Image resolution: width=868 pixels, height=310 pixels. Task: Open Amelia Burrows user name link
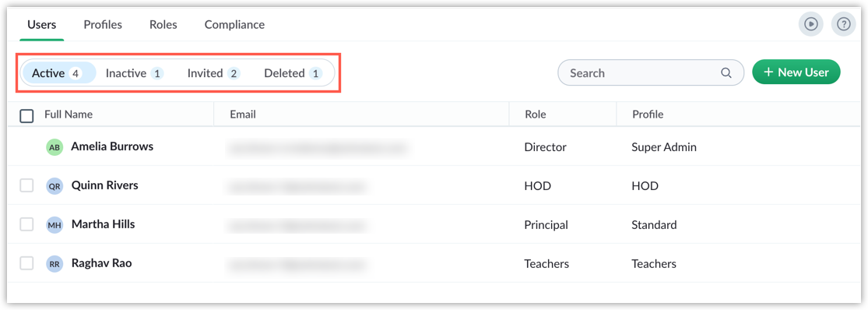(112, 146)
